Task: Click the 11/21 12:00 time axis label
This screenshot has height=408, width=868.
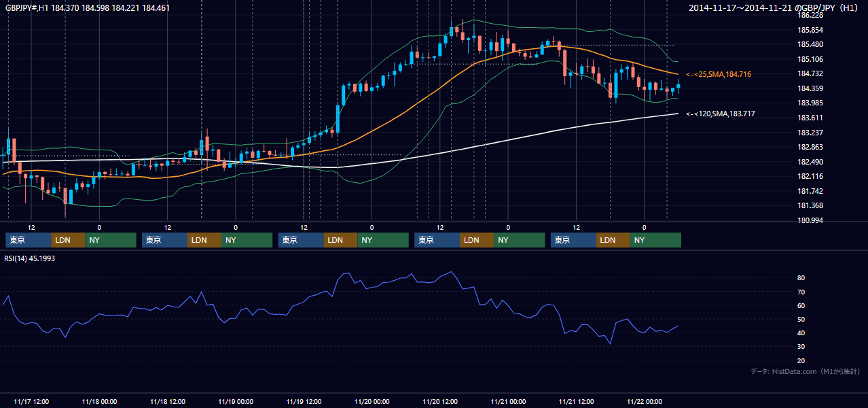Action: pyautogui.click(x=577, y=401)
